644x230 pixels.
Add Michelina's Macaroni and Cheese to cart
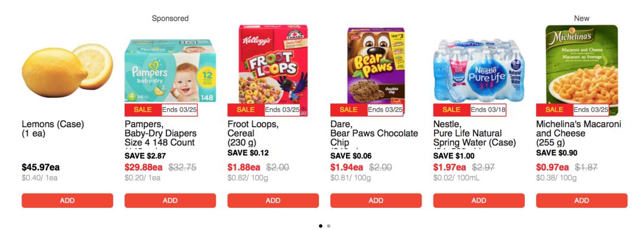pos(581,200)
